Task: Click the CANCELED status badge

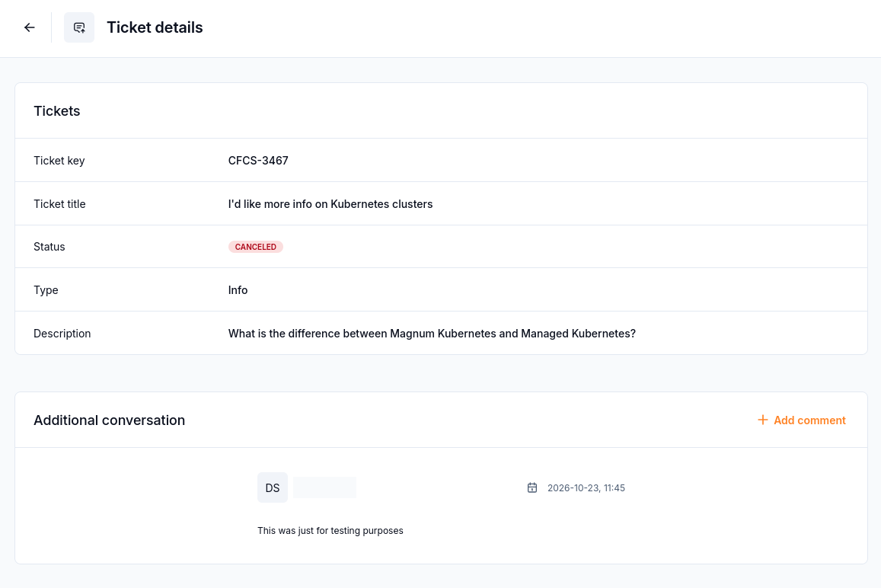Action: tap(256, 247)
